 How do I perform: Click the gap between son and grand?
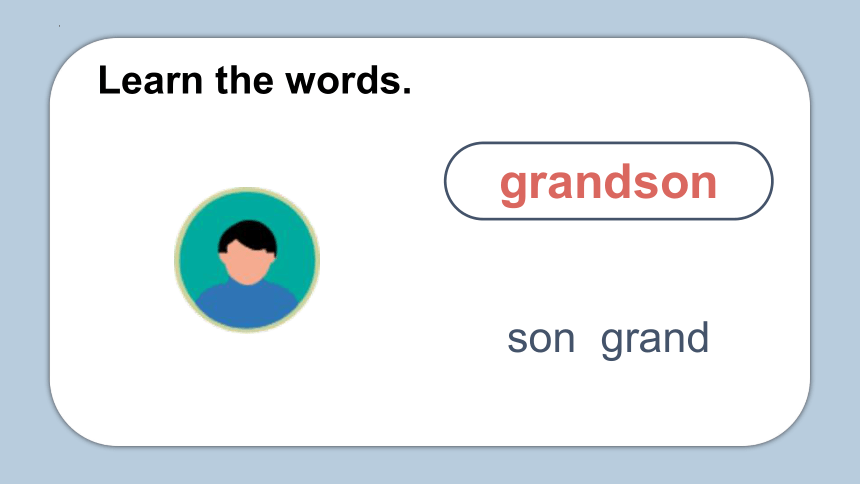coord(588,339)
